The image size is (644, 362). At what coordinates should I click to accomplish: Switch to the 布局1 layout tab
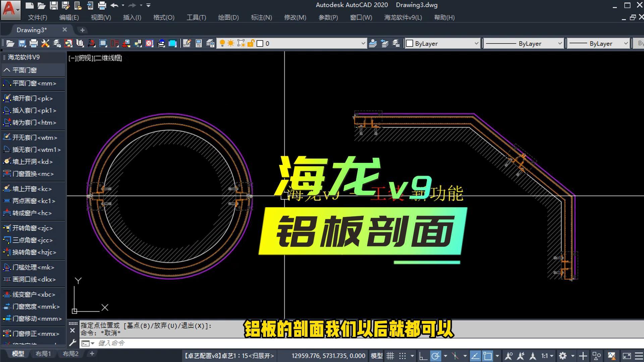[43, 354]
